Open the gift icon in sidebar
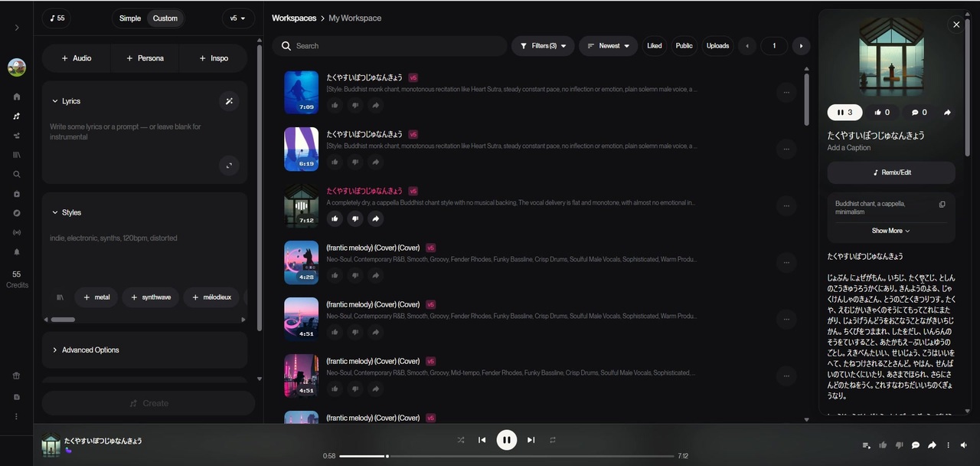The width and height of the screenshot is (980, 466). [x=17, y=376]
